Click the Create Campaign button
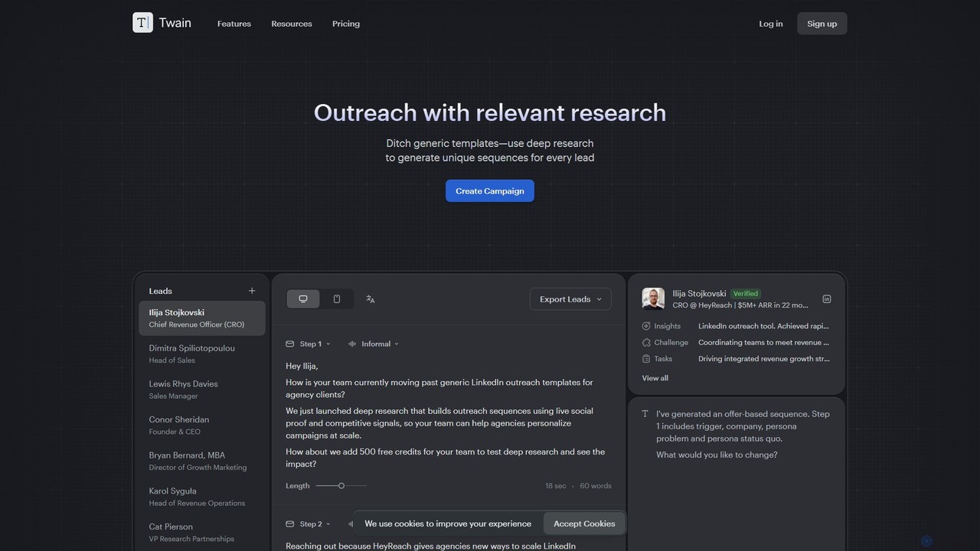Viewport: 980px width, 551px height. click(x=490, y=191)
